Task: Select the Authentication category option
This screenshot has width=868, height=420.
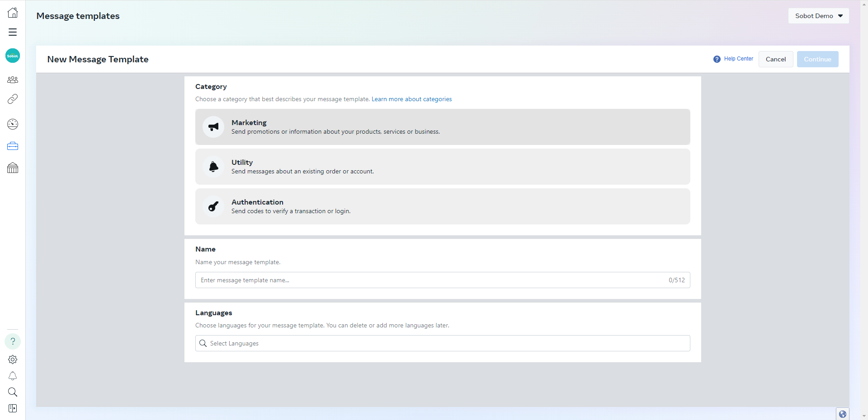Action: pos(443,206)
